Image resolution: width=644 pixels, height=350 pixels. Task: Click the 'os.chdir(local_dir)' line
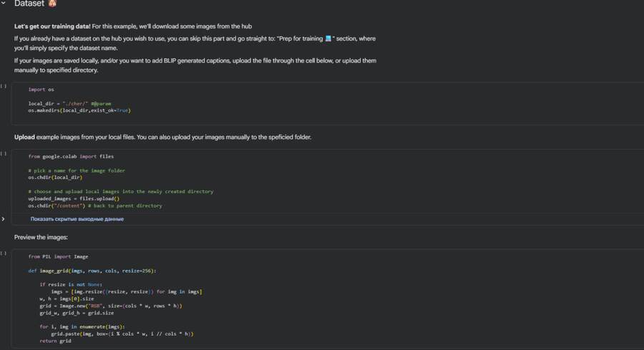55,178
